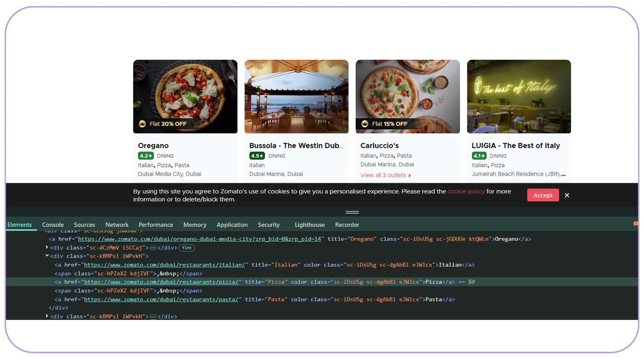Collapse the first sc-kBMPsl iWPvkH div node

tap(47, 256)
